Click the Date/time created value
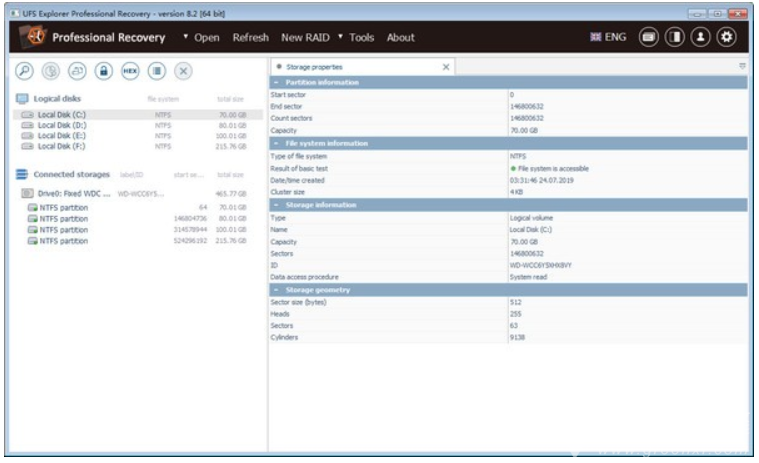Screen dimensions: 759x463 542,180
